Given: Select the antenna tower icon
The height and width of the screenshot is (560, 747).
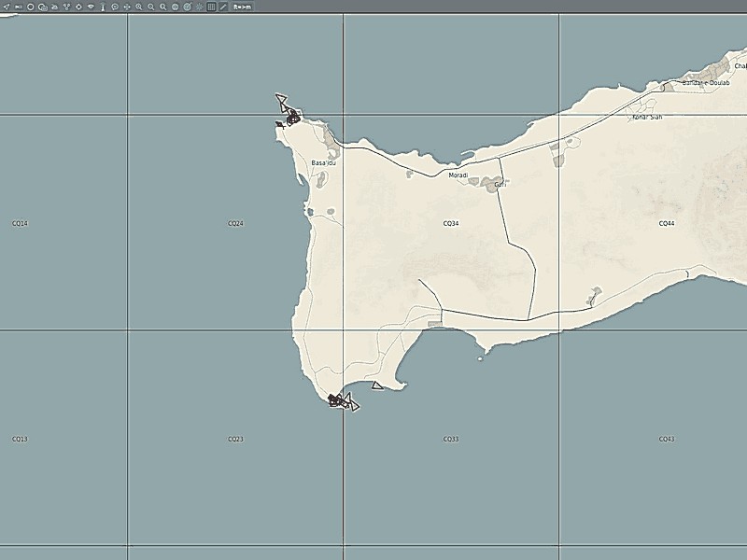Looking at the screenshot, I should pyautogui.click(x=103, y=7).
